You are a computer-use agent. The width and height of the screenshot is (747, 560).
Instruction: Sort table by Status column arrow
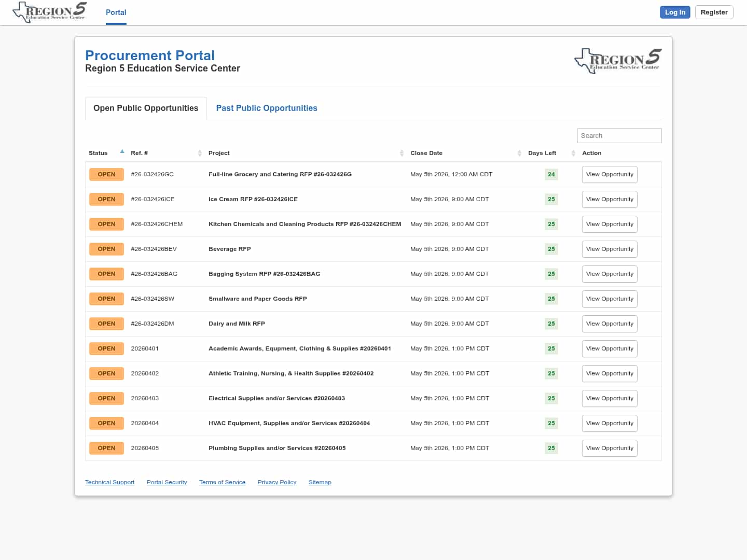122,152
